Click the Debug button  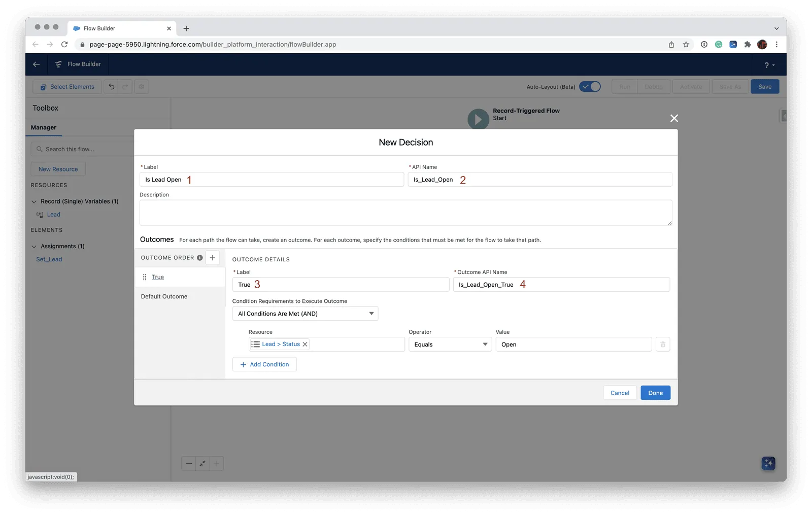(x=654, y=87)
